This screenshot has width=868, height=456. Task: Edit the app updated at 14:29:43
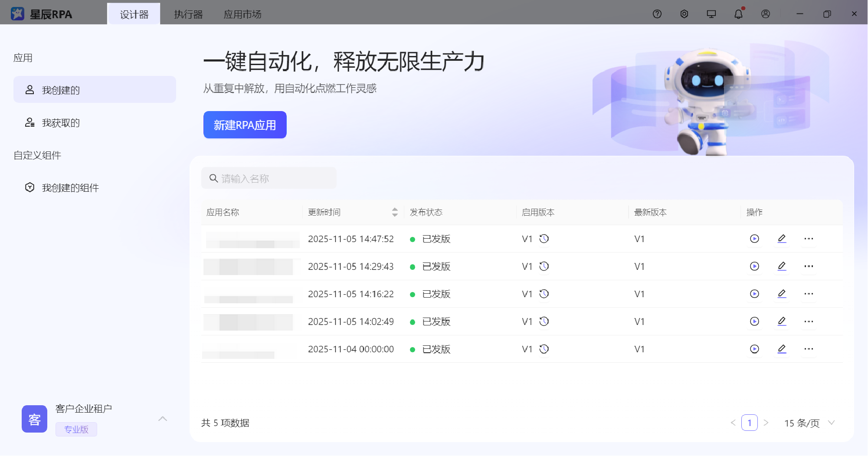[x=782, y=266]
